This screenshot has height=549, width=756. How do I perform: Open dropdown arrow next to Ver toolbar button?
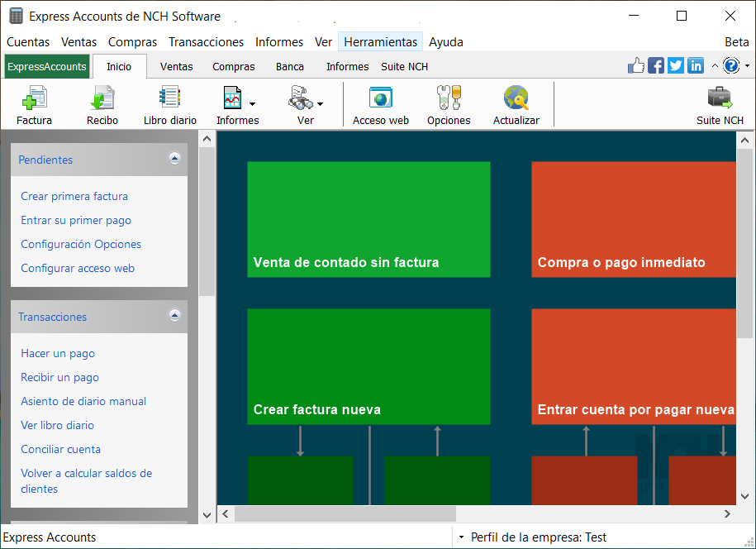(x=320, y=103)
